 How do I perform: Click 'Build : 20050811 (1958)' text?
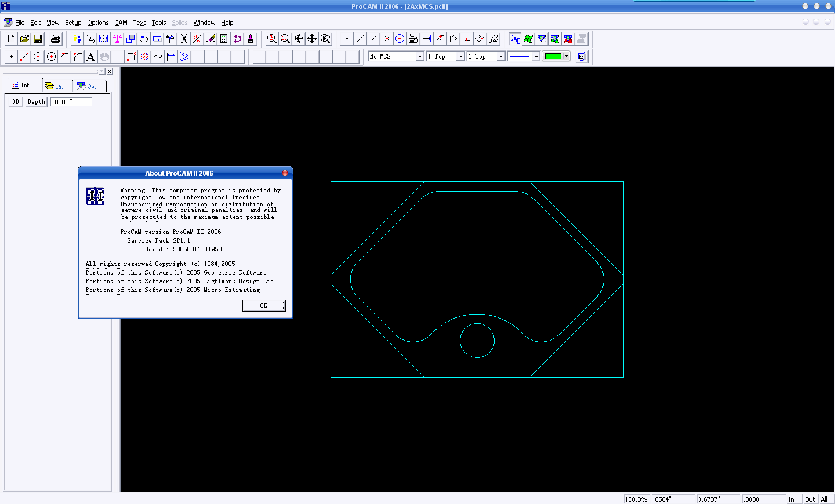click(x=184, y=249)
